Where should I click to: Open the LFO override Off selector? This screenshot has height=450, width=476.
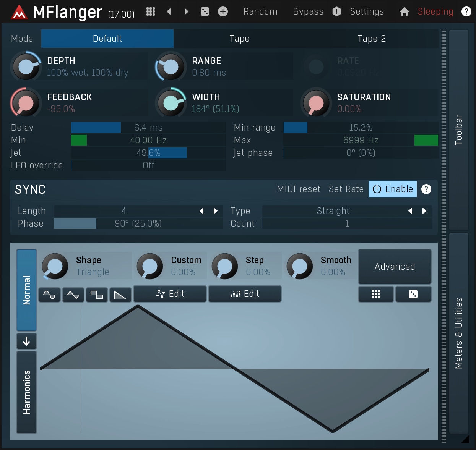(x=148, y=165)
